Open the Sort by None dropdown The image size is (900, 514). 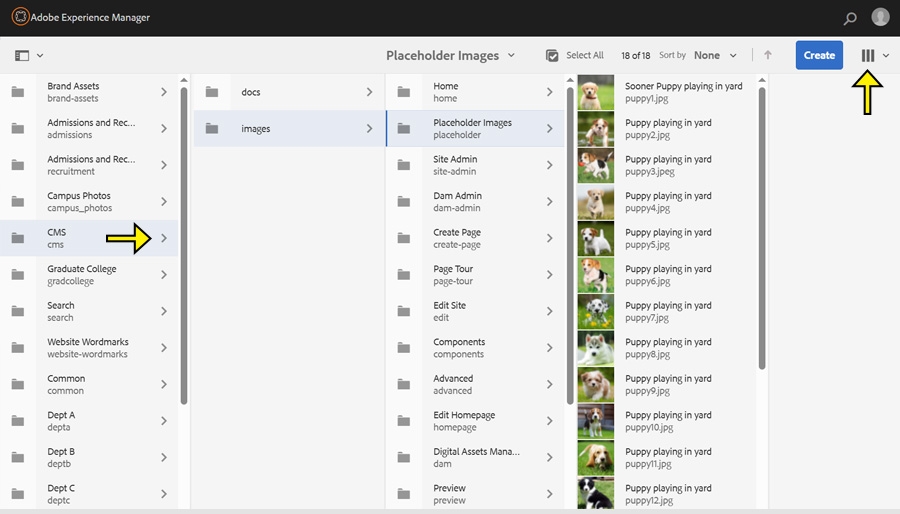715,56
